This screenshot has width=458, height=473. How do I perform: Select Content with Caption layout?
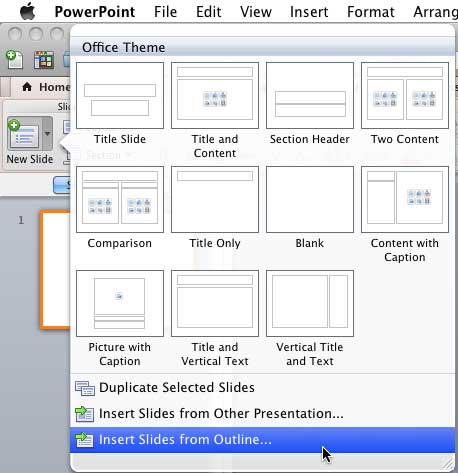(x=405, y=199)
